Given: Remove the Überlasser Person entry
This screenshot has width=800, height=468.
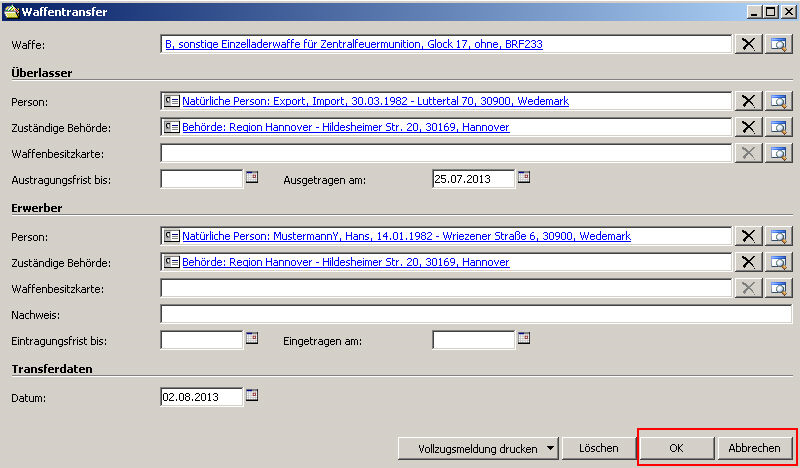Looking at the screenshot, I should tap(748, 101).
